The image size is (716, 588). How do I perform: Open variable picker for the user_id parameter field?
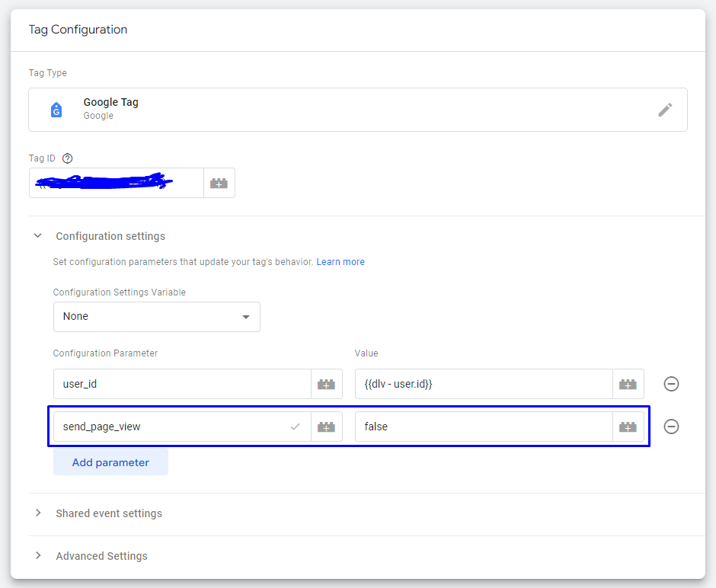tap(326, 384)
